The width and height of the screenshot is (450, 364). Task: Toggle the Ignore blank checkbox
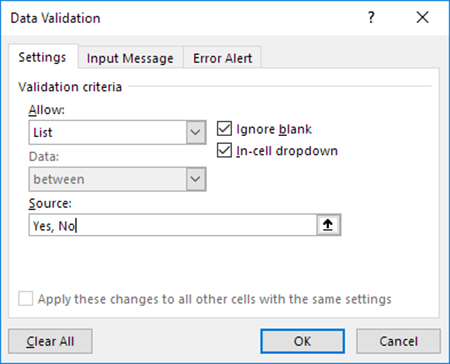pyautogui.click(x=224, y=129)
